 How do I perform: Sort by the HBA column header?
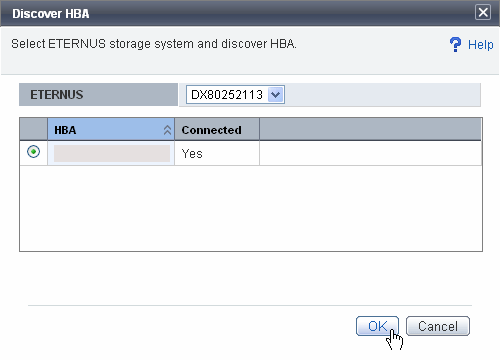pos(111,129)
